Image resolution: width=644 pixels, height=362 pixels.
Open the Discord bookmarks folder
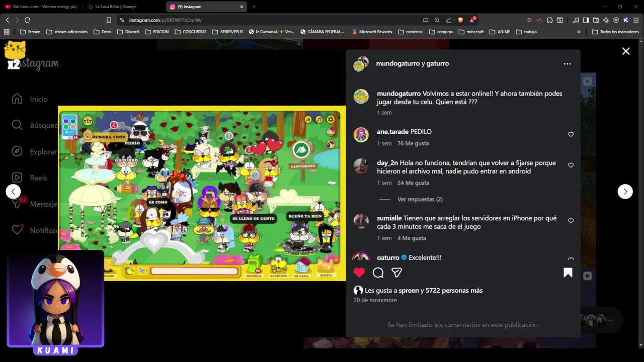tap(128, 32)
